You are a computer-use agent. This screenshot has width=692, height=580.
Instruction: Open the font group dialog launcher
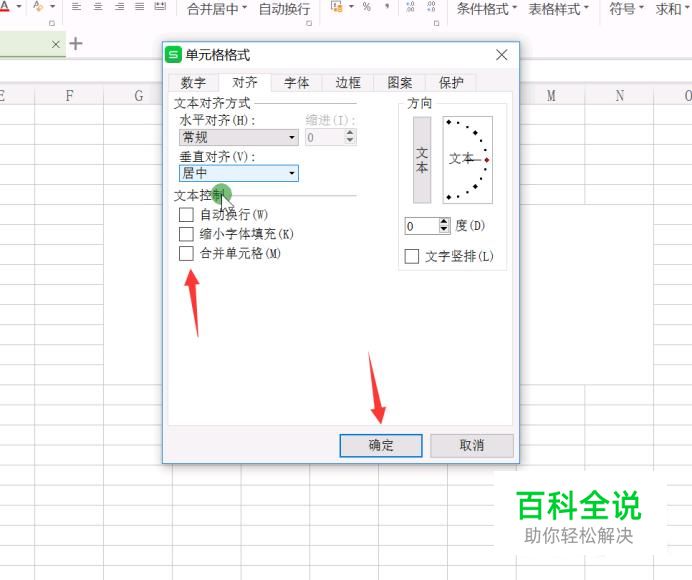pos(52,23)
